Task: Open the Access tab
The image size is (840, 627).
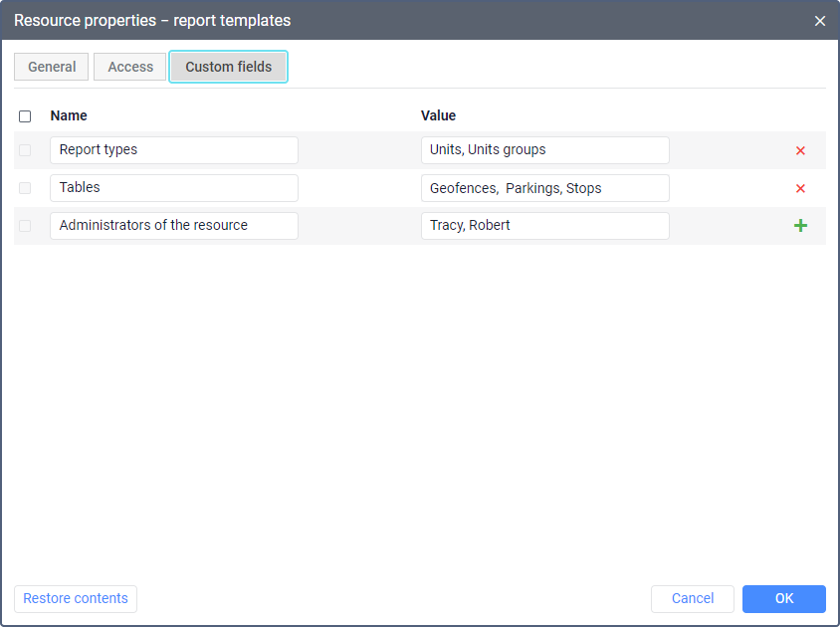Action: coord(130,67)
